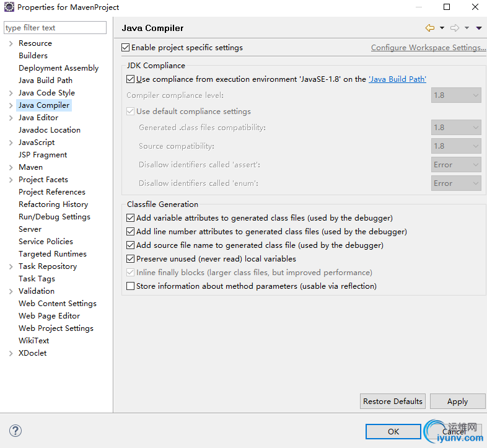Select Deployment Assembly page
This screenshot has height=448, width=487.
(59, 68)
